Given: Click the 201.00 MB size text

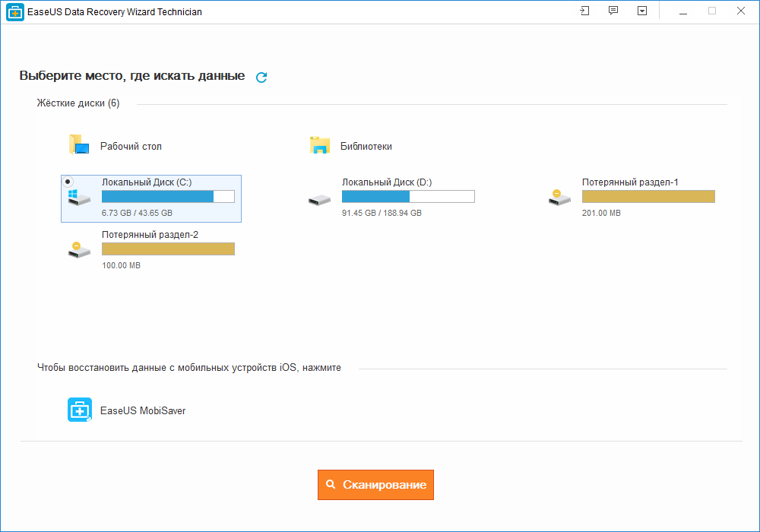Looking at the screenshot, I should pyautogui.click(x=601, y=214).
